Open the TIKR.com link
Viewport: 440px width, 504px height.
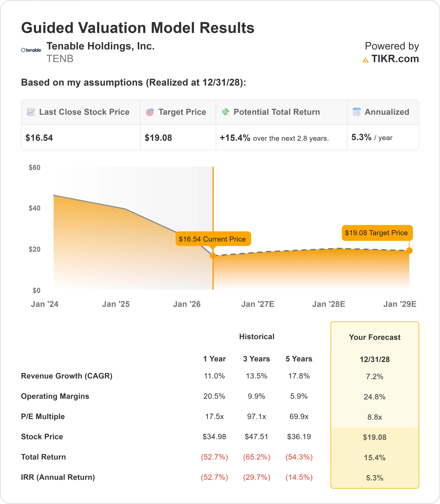pyautogui.click(x=395, y=59)
